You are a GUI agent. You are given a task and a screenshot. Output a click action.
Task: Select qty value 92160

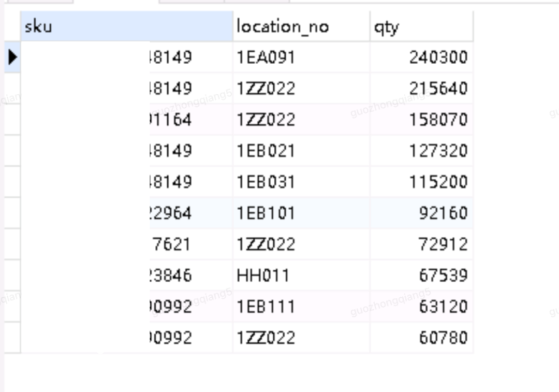tap(422, 213)
